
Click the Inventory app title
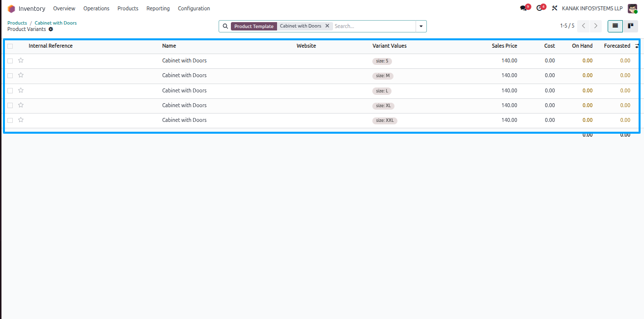pyautogui.click(x=32, y=8)
